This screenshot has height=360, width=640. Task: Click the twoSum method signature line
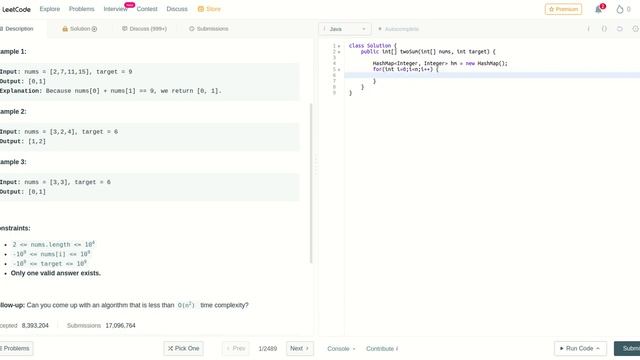[428, 52]
